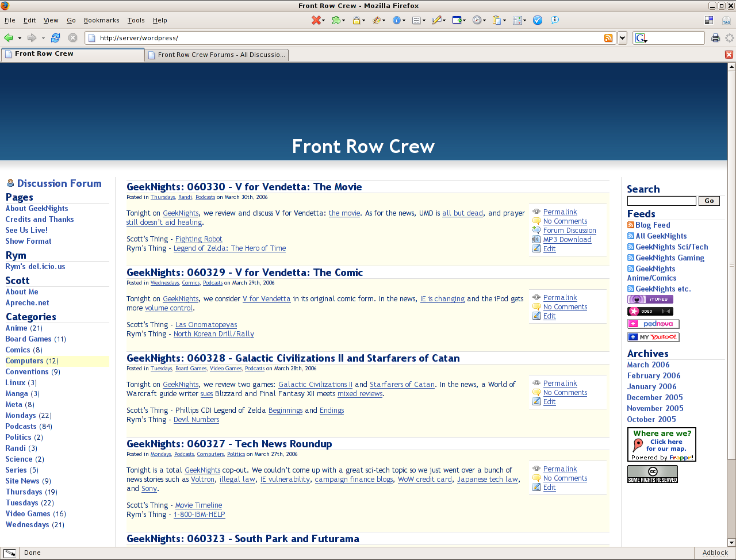Click the info speech bubble toolbar icon
The image size is (736, 560).
point(555,20)
